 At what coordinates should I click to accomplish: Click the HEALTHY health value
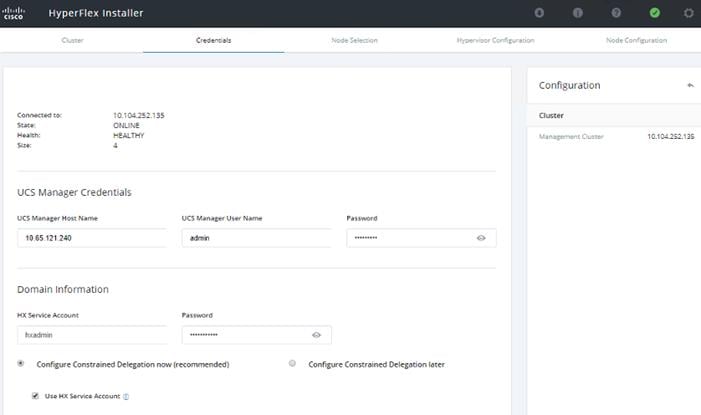(x=128, y=136)
